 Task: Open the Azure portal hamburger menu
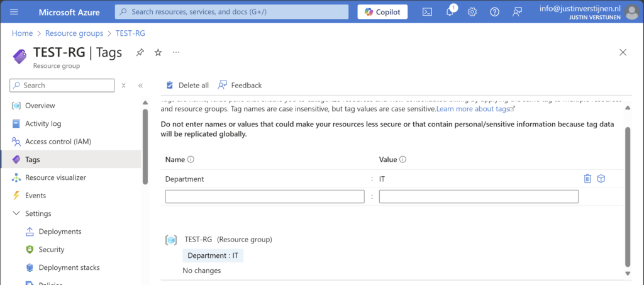coord(14,12)
